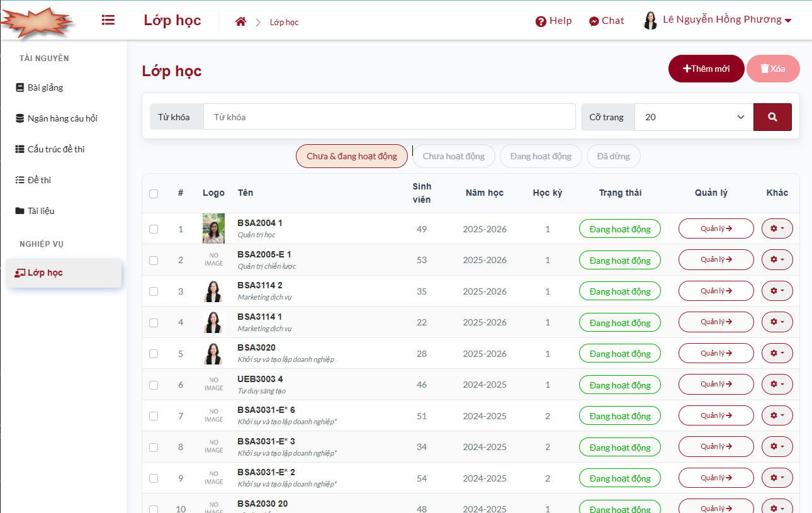Open Tài liệu folder in sidebar

pyautogui.click(x=40, y=211)
